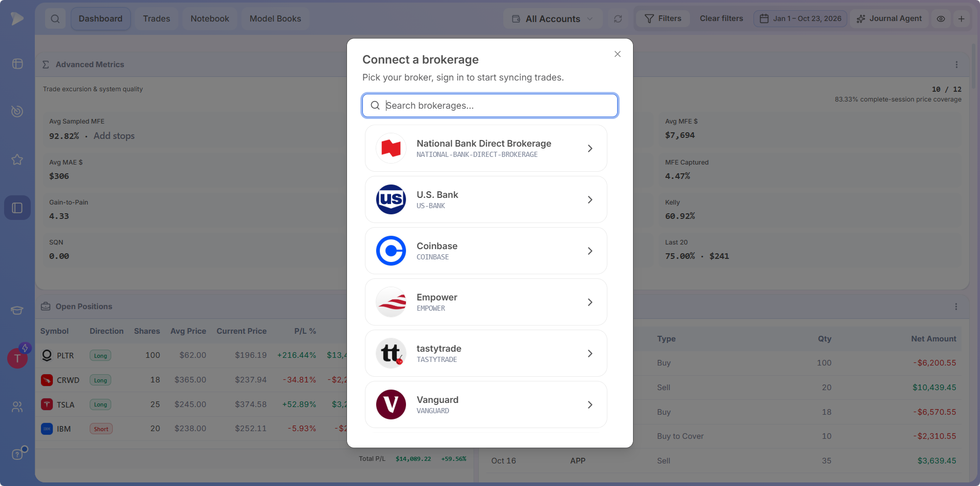Click the PLTR ticker icon
980x486 pixels.
click(47, 355)
